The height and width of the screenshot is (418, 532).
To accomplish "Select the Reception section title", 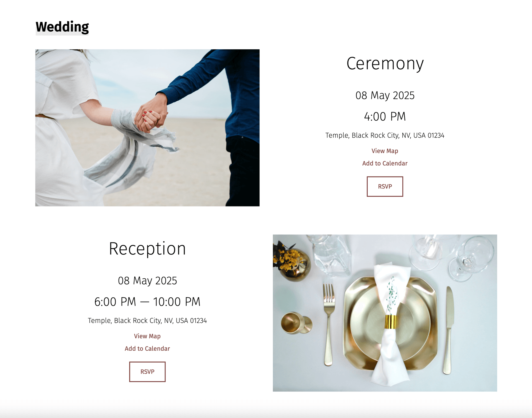I will (x=147, y=249).
